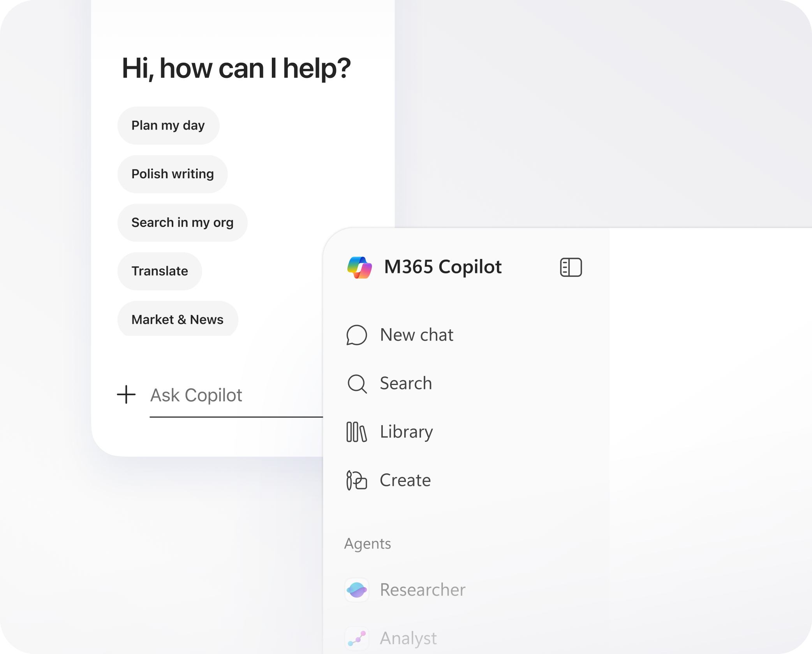This screenshot has height=654, width=812.
Task: Open the Researcher agent icon
Action: [357, 590]
